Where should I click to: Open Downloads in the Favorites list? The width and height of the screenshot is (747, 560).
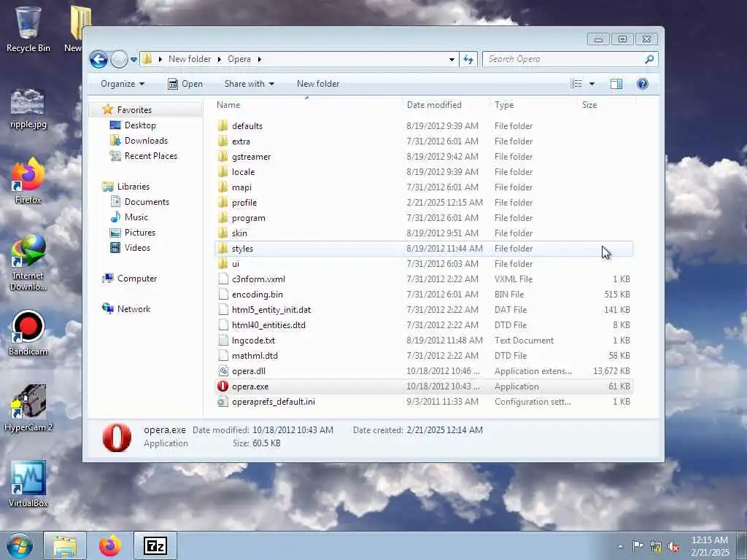[146, 141]
